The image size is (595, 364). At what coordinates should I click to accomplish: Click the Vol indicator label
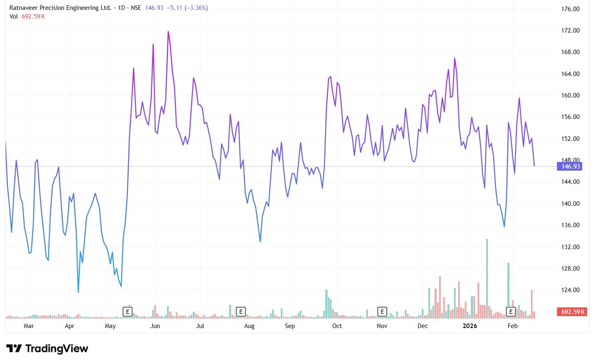pyautogui.click(x=14, y=17)
